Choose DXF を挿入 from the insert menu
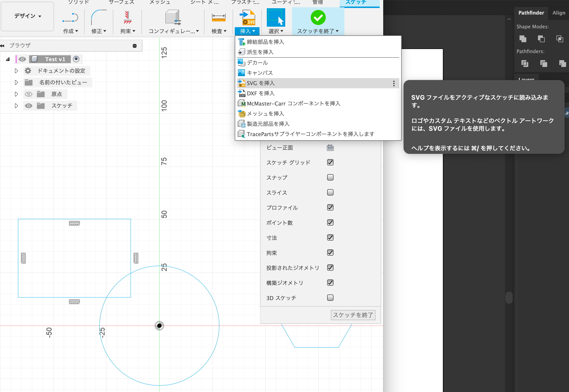This screenshot has height=392, width=569. click(x=260, y=93)
